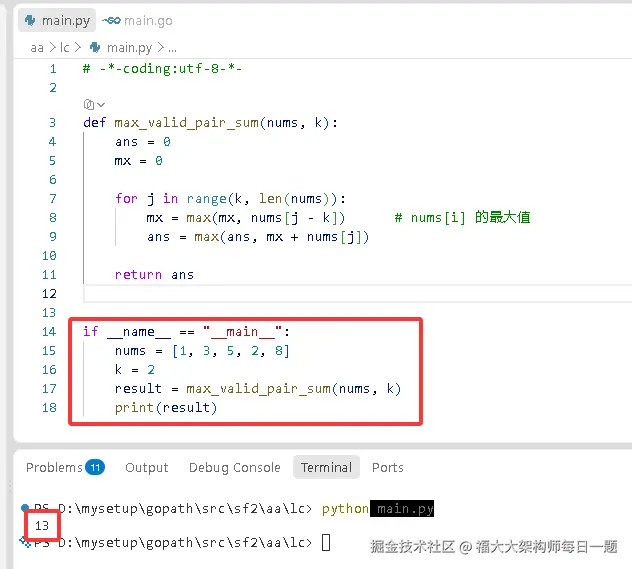Viewport: 632px width, 569px height.
Task: Open the main.go editor tab
Action: [137, 20]
